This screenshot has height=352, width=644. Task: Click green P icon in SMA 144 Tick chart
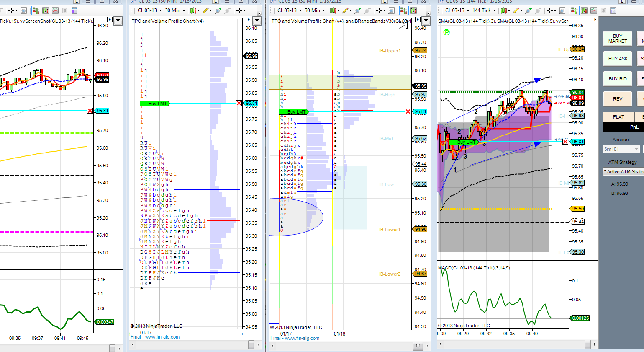(x=446, y=32)
